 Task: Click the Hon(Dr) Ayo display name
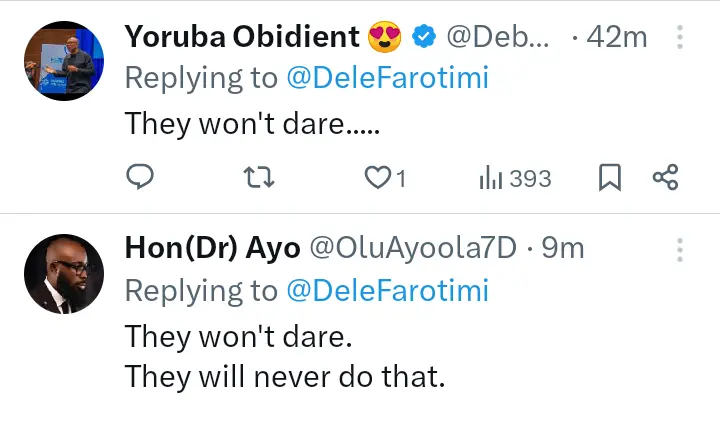[x=212, y=248]
